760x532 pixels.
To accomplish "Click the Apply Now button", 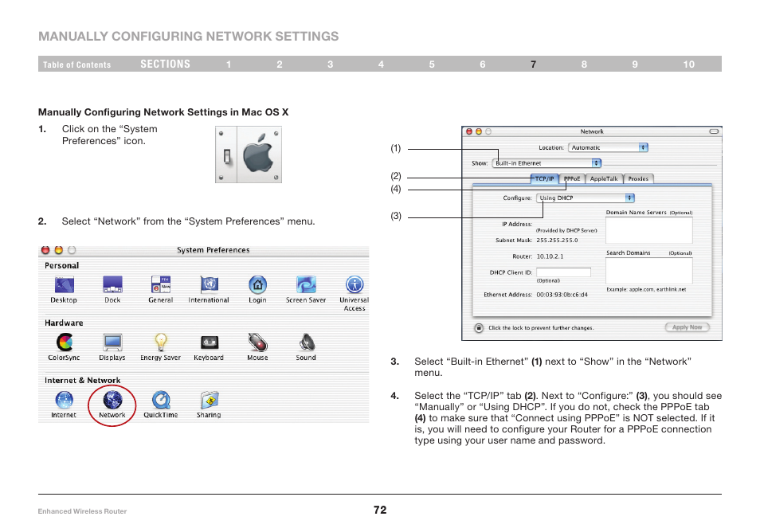I will pyautogui.click(x=688, y=327).
